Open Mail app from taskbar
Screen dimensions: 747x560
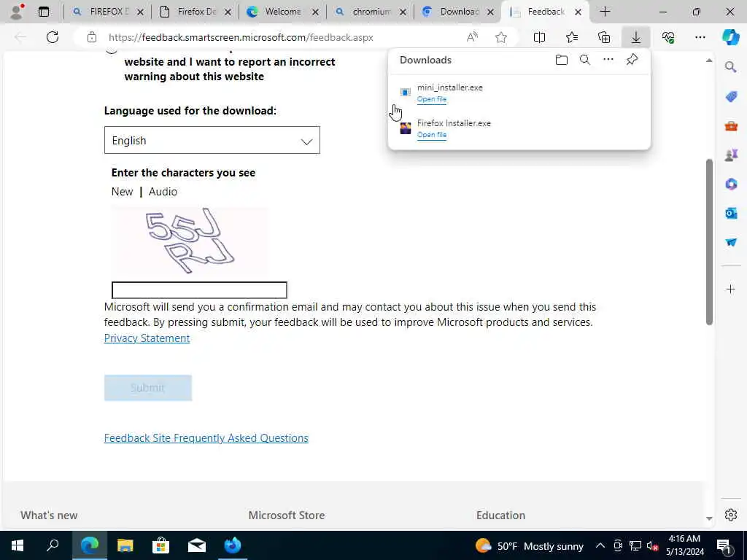(x=197, y=545)
